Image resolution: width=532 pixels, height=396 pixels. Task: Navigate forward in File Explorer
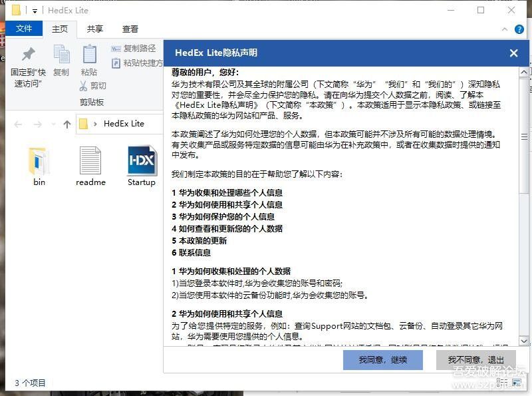[x=38, y=124]
